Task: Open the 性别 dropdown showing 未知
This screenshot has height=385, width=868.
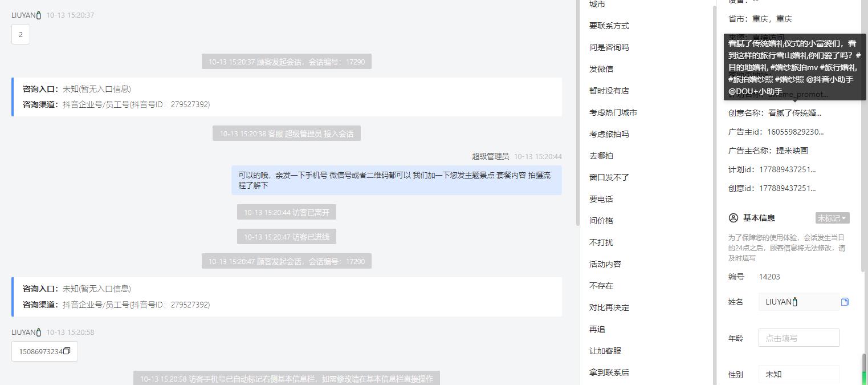Action: [798, 374]
